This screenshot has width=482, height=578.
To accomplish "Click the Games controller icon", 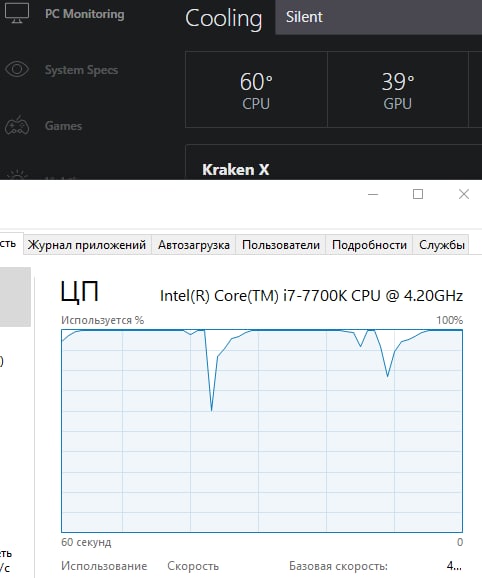I will tap(17, 126).
